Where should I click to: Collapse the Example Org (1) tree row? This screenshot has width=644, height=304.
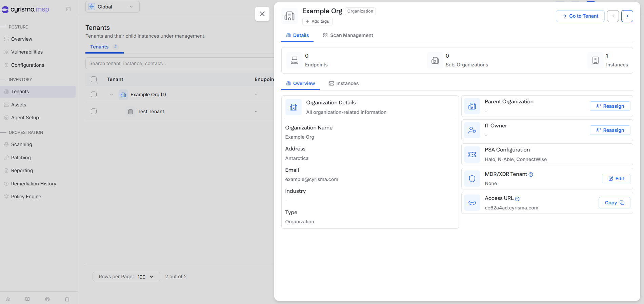112,95
